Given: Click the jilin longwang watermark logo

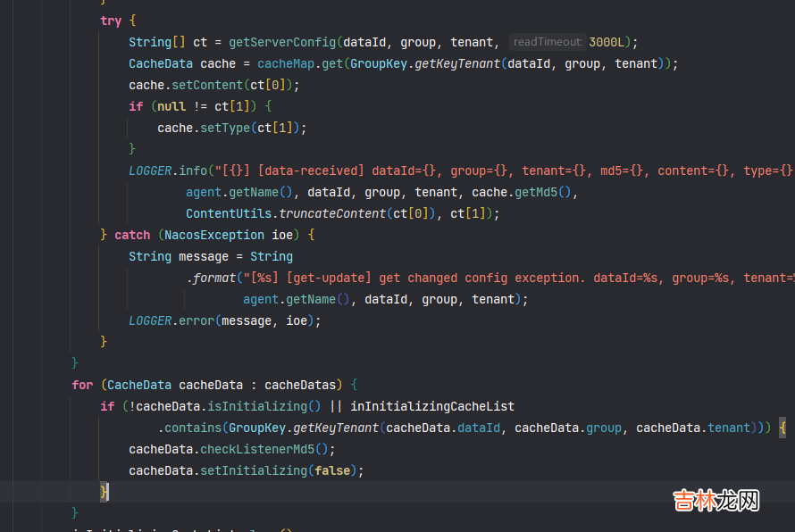Looking at the screenshot, I should coord(715,500).
